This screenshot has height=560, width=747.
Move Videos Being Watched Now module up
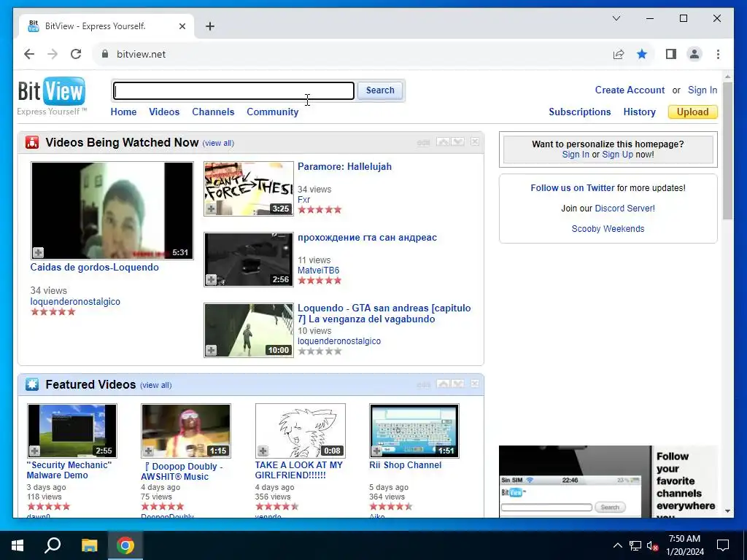pos(443,142)
